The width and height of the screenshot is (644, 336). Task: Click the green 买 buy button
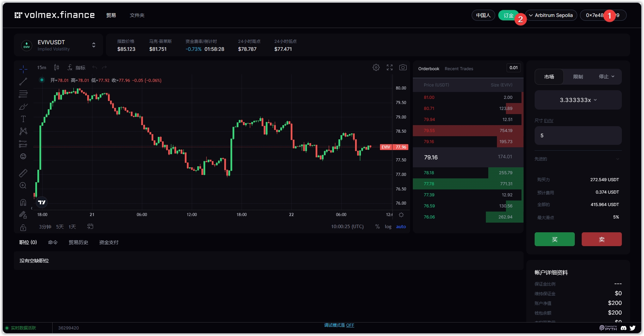pos(554,239)
